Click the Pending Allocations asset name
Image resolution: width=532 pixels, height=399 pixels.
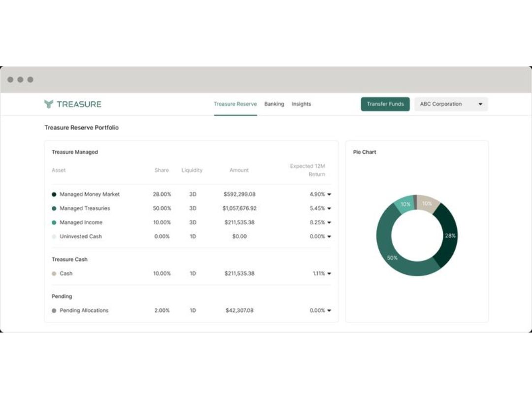pyautogui.click(x=84, y=310)
